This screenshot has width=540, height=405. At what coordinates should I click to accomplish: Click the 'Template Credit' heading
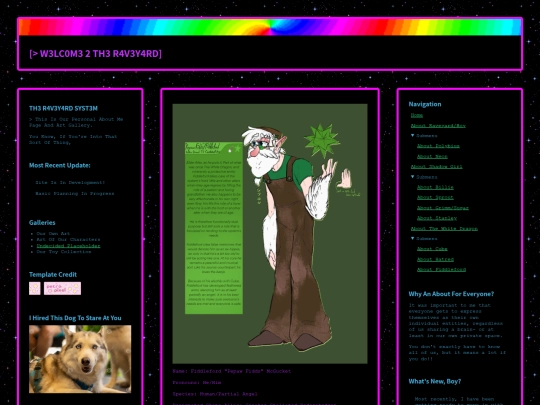point(53,275)
